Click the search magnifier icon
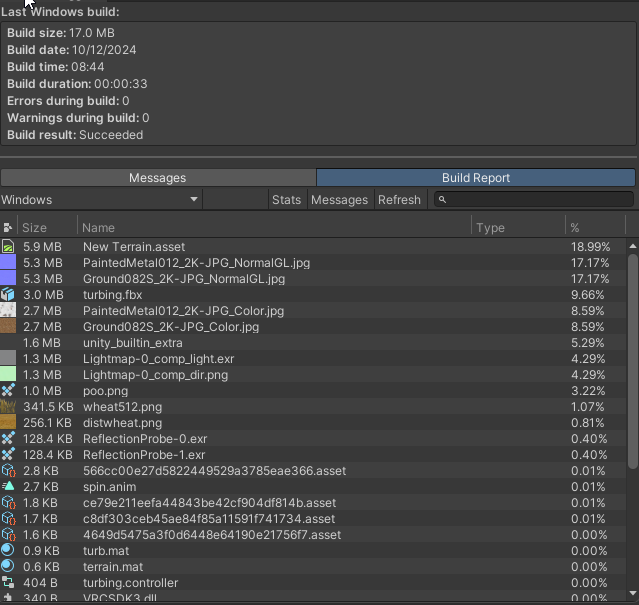This screenshot has height=605, width=639. pyautogui.click(x=442, y=200)
